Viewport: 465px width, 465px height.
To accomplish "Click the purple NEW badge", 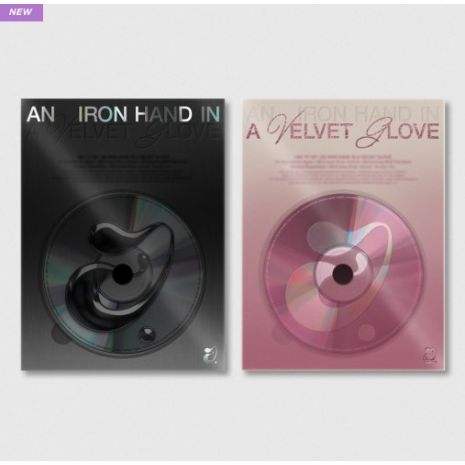I will tap(21, 13).
